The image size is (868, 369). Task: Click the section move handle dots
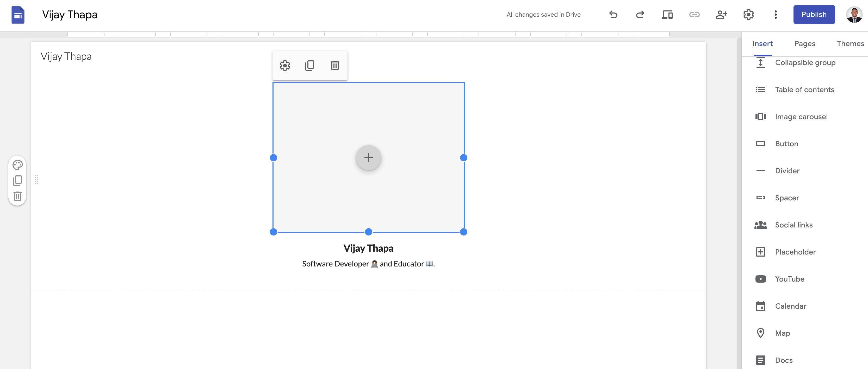point(36,180)
